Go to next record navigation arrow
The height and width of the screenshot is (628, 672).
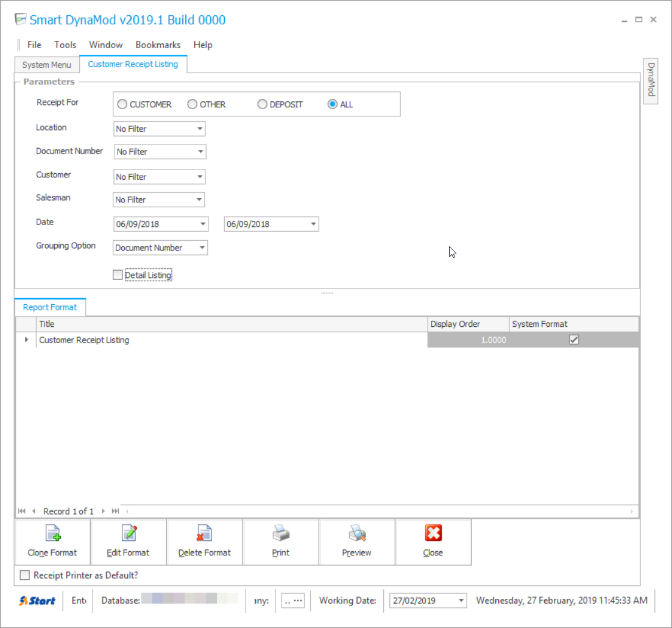pyautogui.click(x=104, y=511)
